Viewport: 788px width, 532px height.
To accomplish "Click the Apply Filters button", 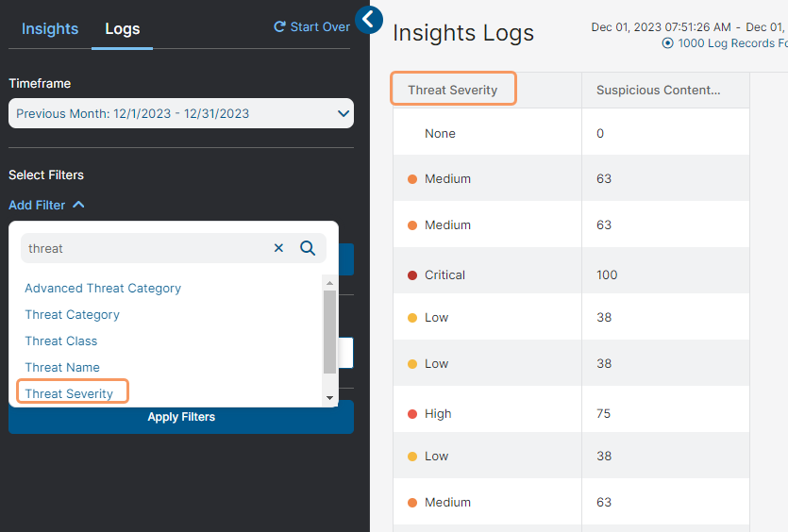I will pyautogui.click(x=181, y=417).
